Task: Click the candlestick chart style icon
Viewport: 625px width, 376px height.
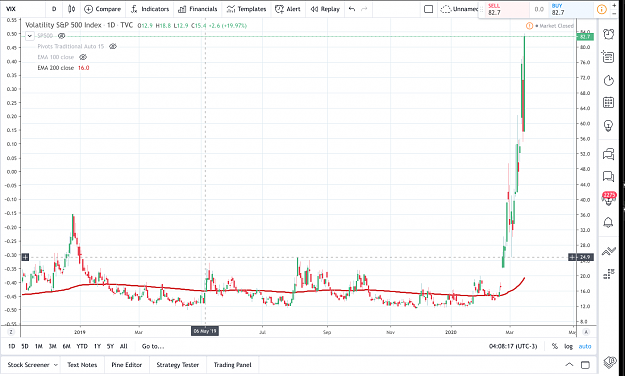Action: [71, 9]
